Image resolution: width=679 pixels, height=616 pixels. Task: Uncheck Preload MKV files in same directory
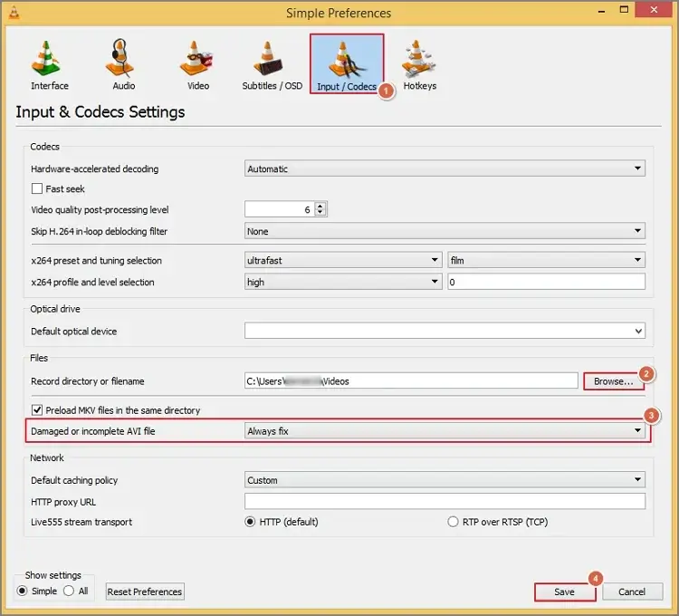coord(37,410)
